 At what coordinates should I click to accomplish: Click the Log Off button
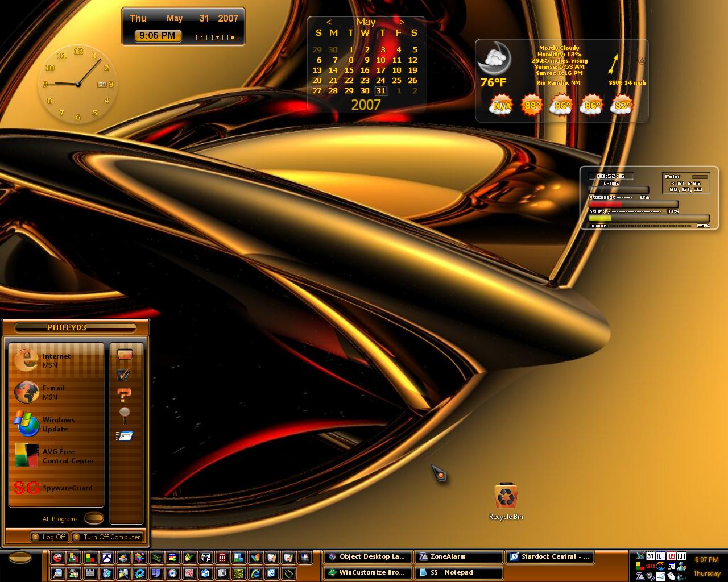pyautogui.click(x=49, y=537)
